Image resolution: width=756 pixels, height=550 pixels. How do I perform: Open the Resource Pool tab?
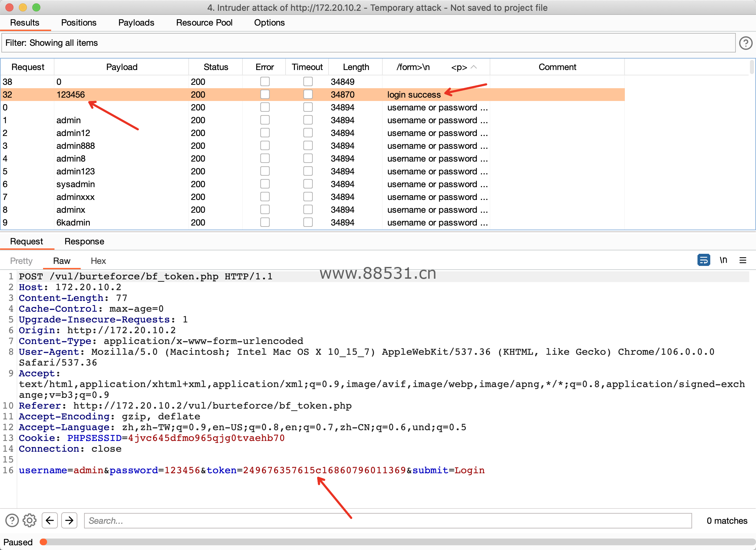click(204, 23)
